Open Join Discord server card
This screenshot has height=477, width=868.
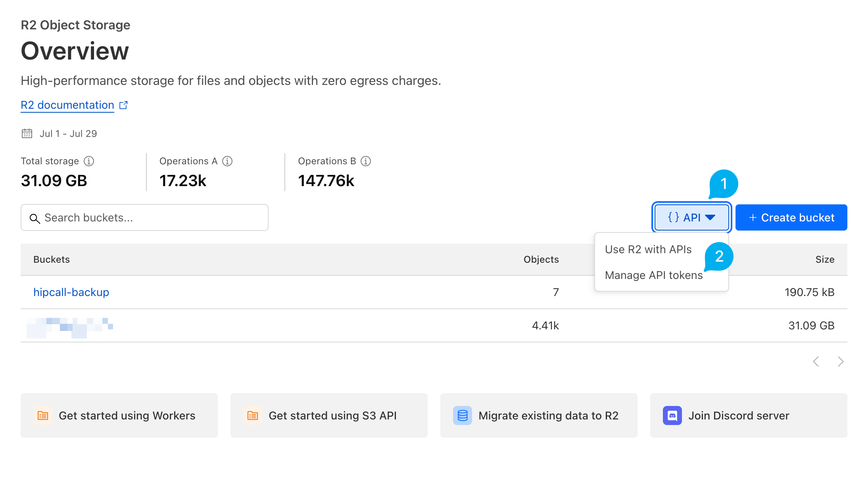(x=749, y=415)
